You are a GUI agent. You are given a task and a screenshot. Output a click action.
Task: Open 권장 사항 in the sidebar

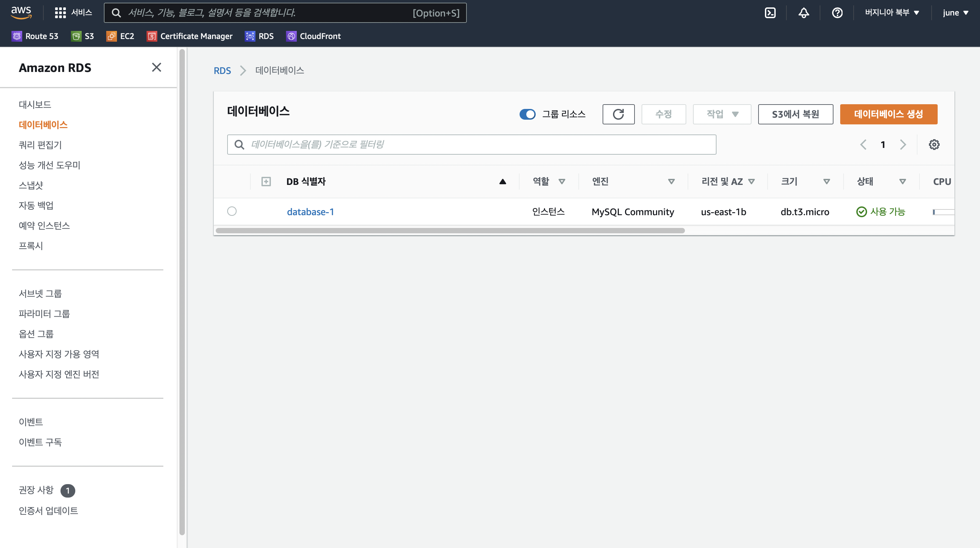(x=36, y=490)
